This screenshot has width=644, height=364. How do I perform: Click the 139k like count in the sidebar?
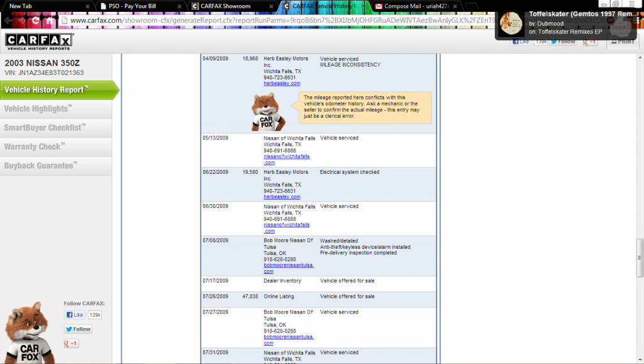pos(95,315)
